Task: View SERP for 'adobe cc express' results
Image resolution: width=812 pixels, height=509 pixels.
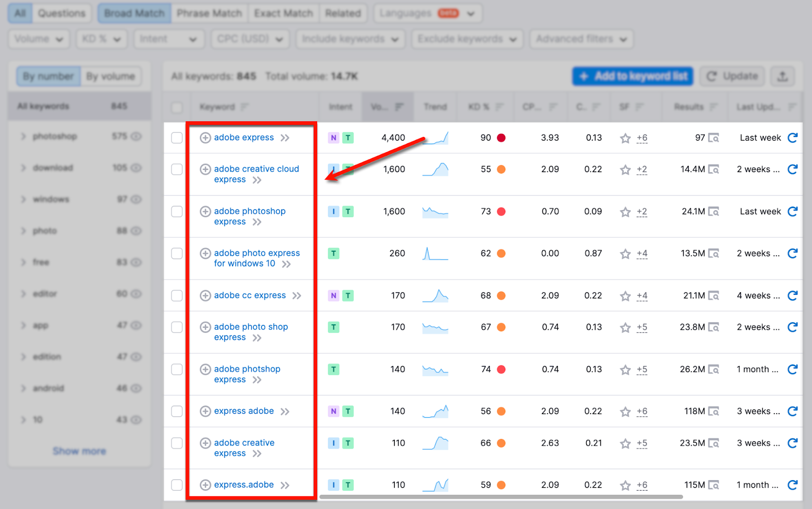Action: click(x=714, y=295)
